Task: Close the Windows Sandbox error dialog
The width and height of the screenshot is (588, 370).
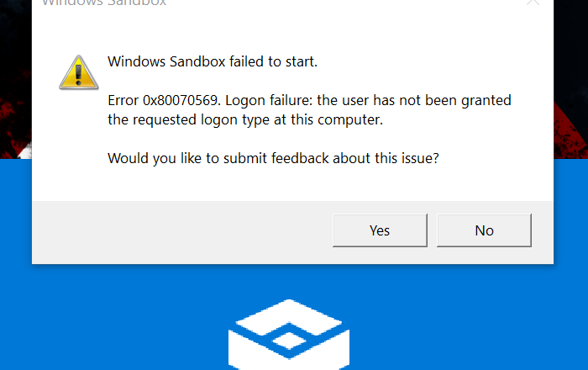Action: click(x=532, y=3)
